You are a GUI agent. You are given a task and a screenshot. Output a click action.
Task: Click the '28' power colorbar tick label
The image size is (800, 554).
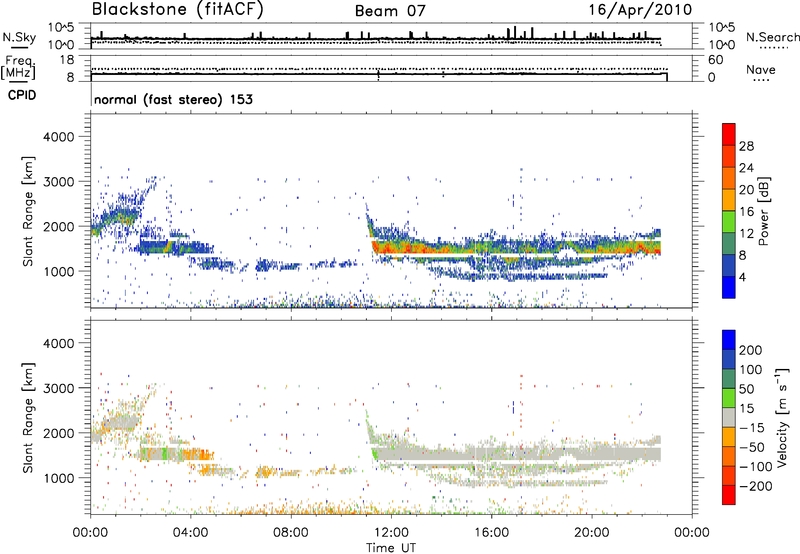(x=746, y=146)
